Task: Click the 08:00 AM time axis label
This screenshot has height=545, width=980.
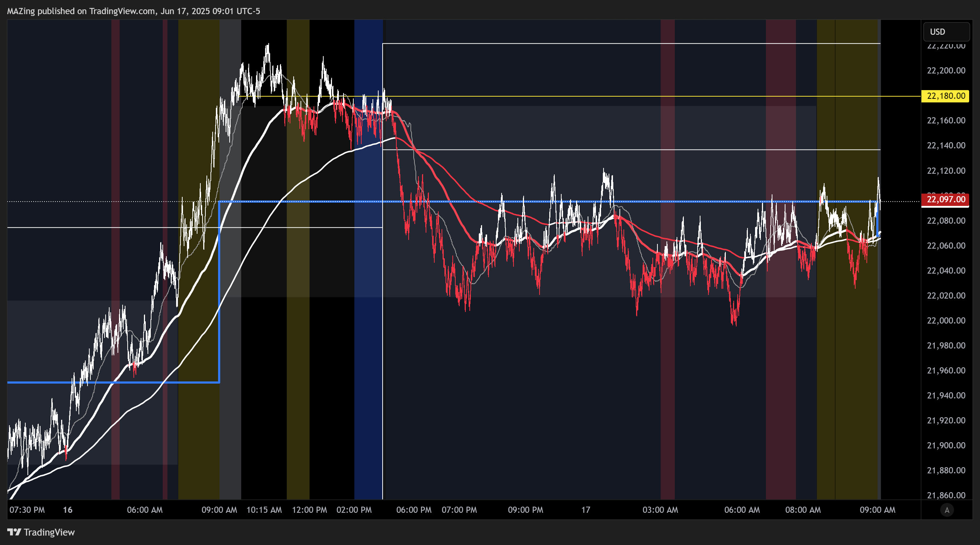Action: [x=803, y=510]
